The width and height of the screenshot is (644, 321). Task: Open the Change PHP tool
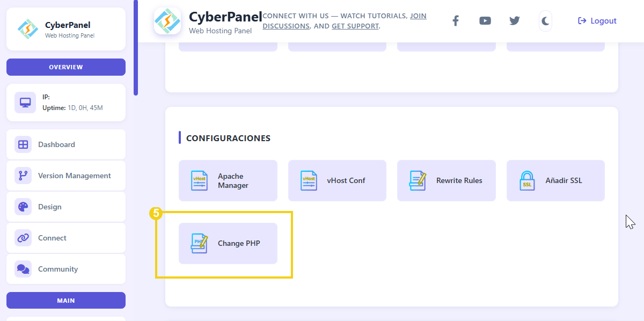click(228, 243)
